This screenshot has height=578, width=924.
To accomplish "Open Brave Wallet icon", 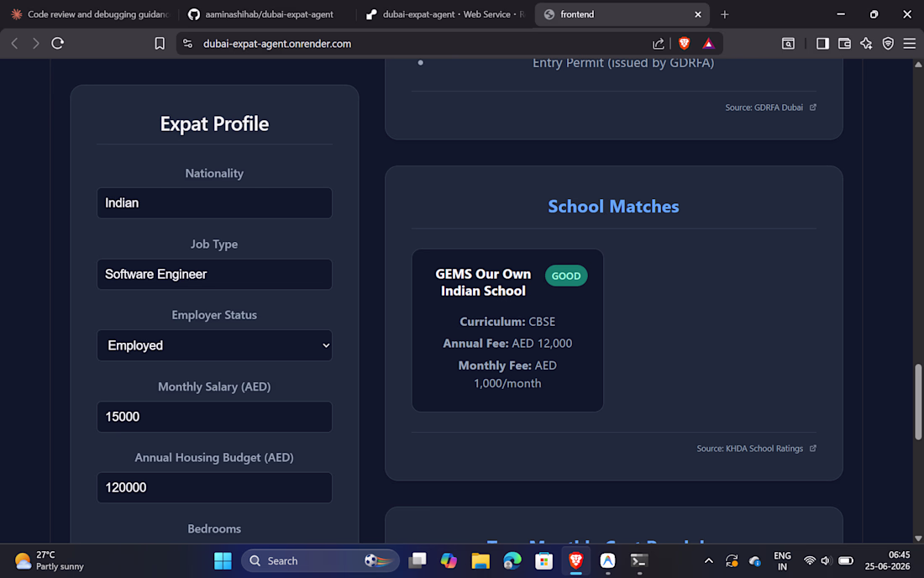I will point(844,44).
